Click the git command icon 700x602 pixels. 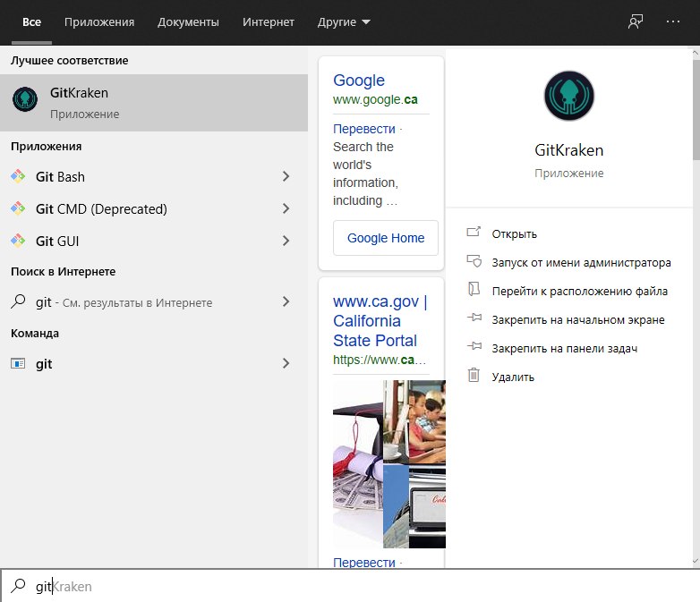[x=18, y=364]
